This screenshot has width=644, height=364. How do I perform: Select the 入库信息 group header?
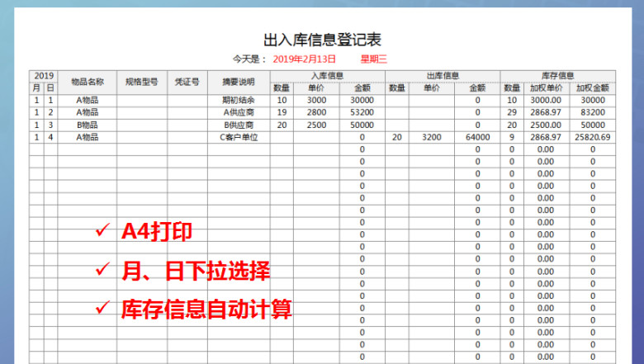[327, 76]
